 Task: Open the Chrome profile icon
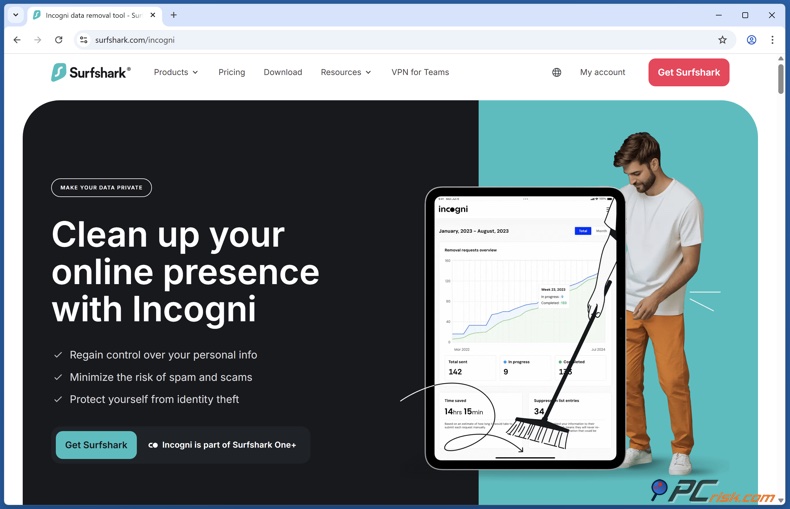pyautogui.click(x=751, y=40)
